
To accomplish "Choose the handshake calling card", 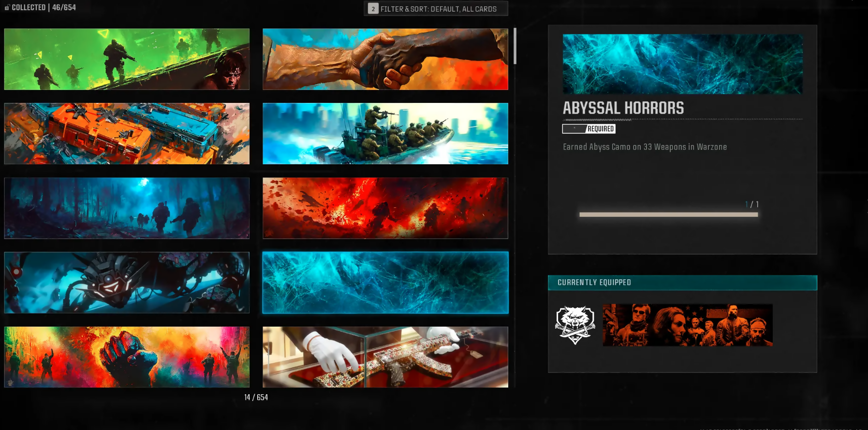I will click(385, 59).
